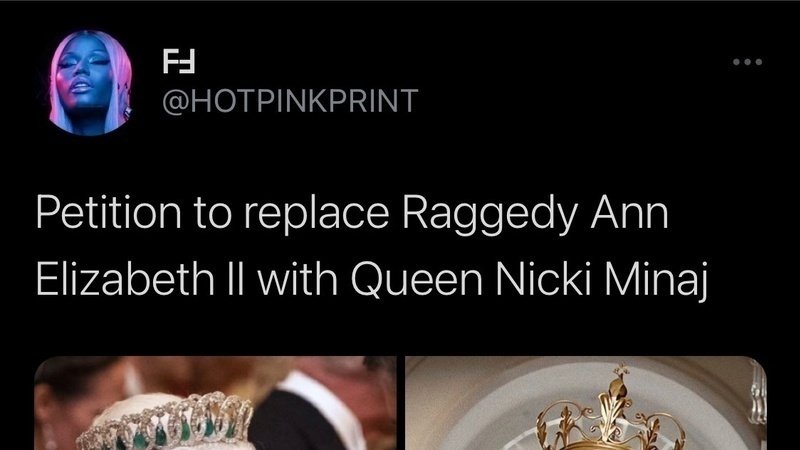Click "Queen Nicki Minaj" in the tweet text
Screen dimensions: 800x450
[529, 280]
